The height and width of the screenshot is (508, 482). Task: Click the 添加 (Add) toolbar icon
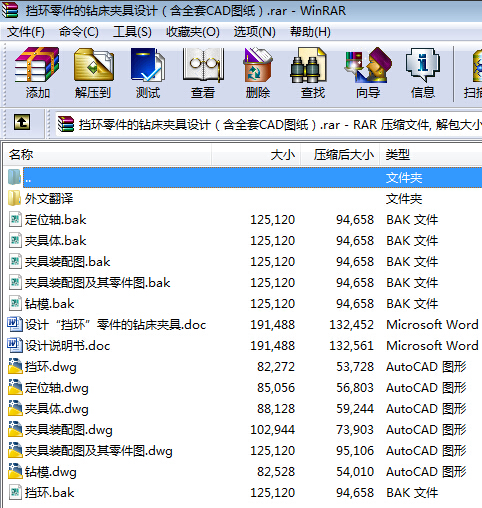37,65
